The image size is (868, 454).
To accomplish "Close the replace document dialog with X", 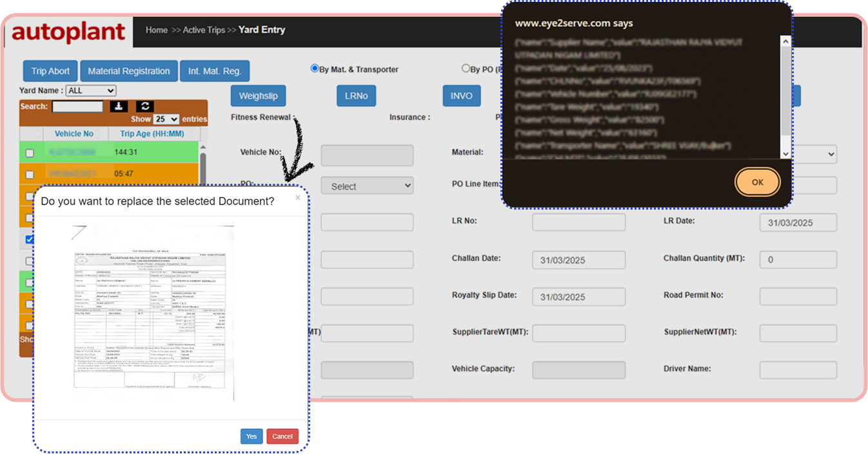I will [x=297, y=198].
